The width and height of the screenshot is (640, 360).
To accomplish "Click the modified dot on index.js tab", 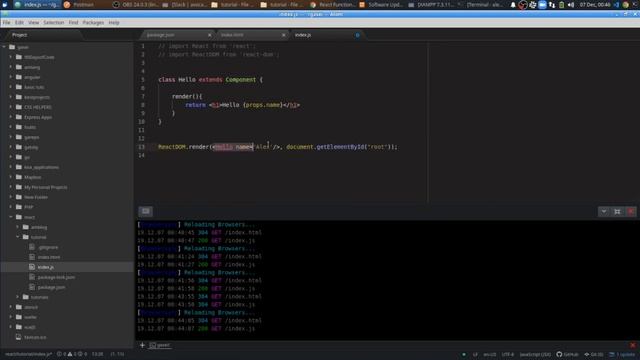I will tap(358, 35).
